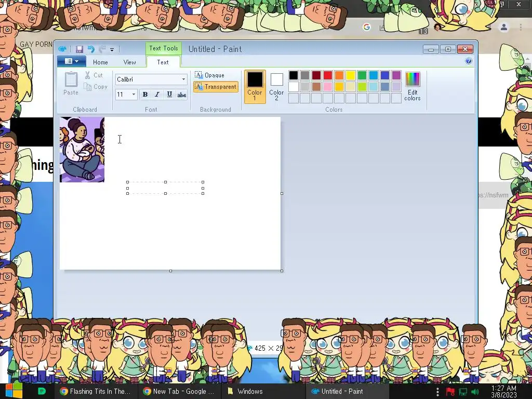This screenshot has height=399, width=532.
Task: Open the Customize Quick Access Toolbar dropdown
Action: click(x=112, y=49)
